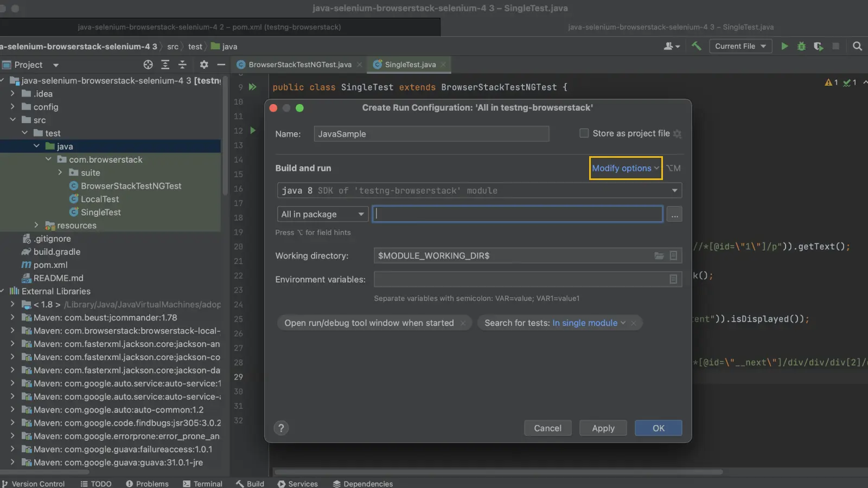Enable Store as project file checkbox

(584, 133)
